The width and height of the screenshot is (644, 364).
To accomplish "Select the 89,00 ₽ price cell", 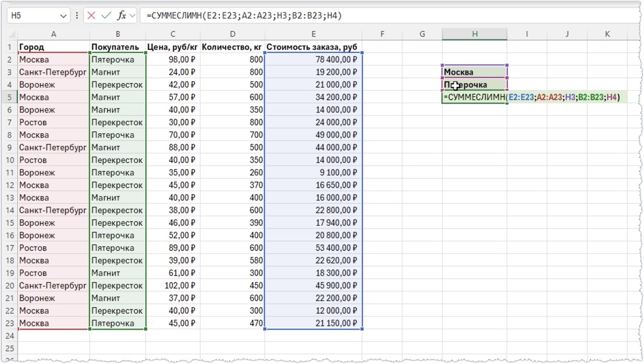I will (x=173, y=248).
